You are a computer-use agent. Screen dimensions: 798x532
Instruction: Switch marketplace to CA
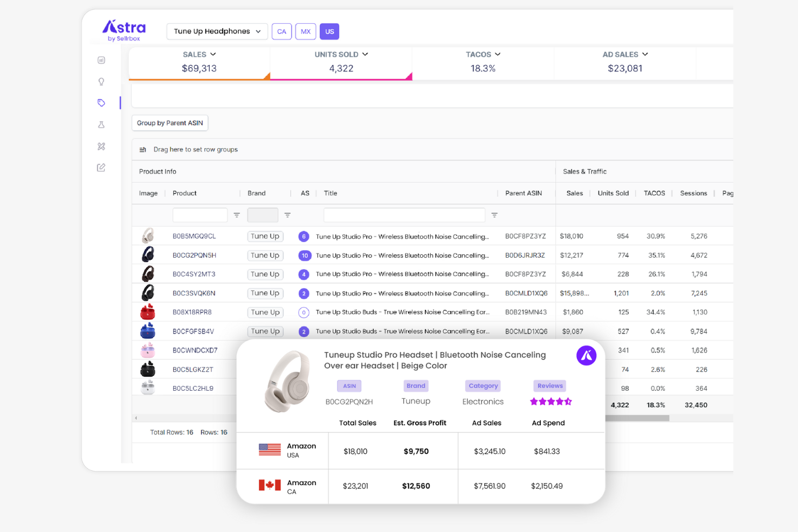pos(281,31)
